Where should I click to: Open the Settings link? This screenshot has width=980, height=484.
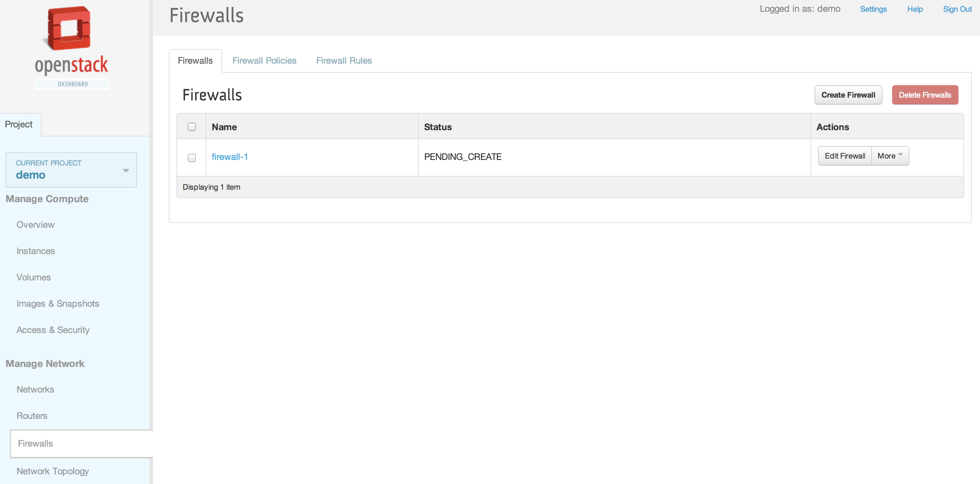[x=873, y=9]
